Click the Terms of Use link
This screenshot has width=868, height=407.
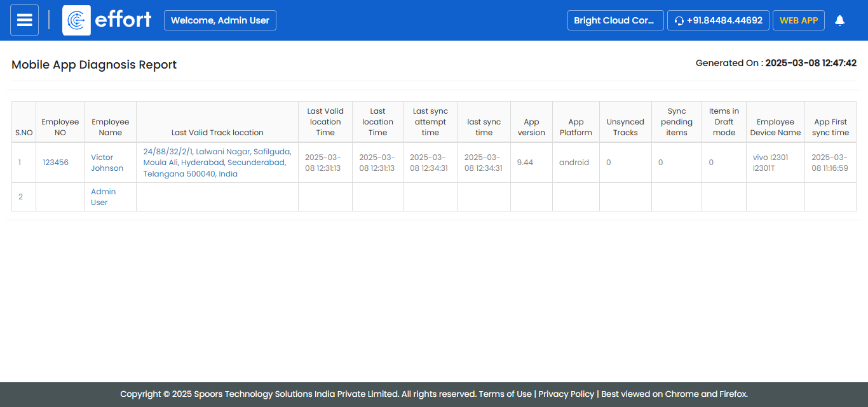tap(505, 394)
